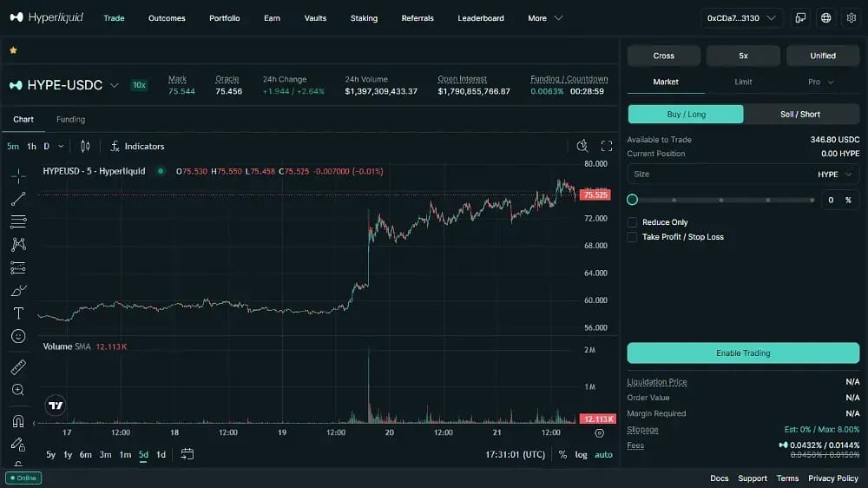The image size is (868, 488).
Task: Click the Online status indicator
Action: pos(23,478)
